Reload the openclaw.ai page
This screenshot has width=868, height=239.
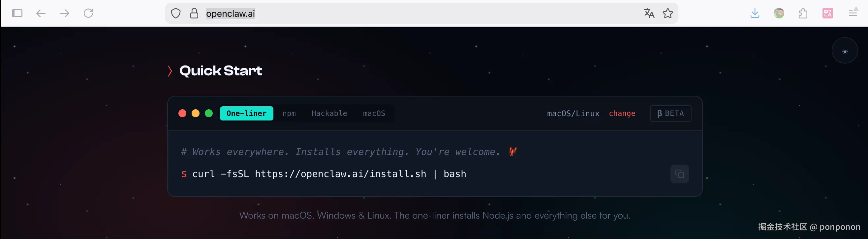pyautogui.click(x=88, y=13)
